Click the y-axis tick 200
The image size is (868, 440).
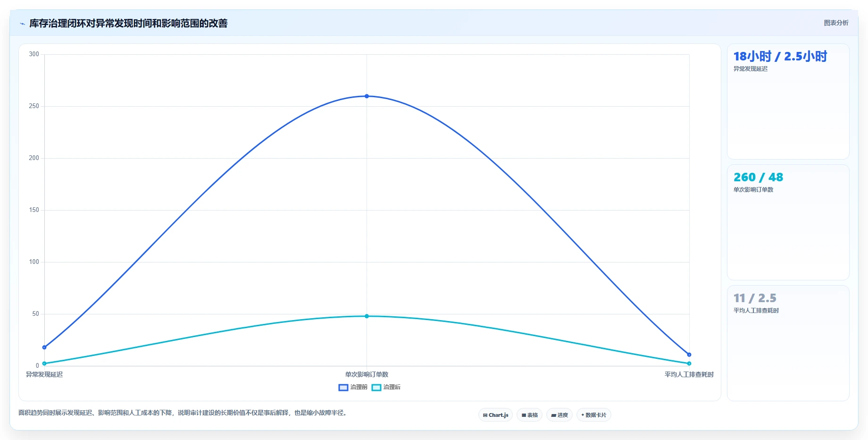tap(34, 158)
